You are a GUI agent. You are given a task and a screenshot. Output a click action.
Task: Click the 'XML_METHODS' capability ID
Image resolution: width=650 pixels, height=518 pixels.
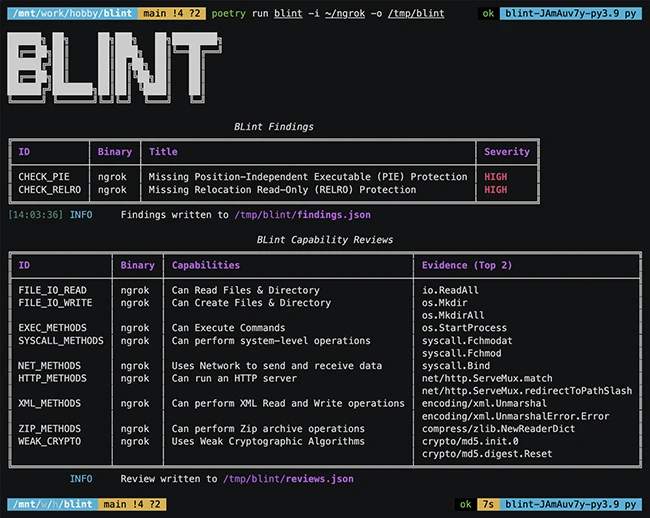click(x=49, y=403)
